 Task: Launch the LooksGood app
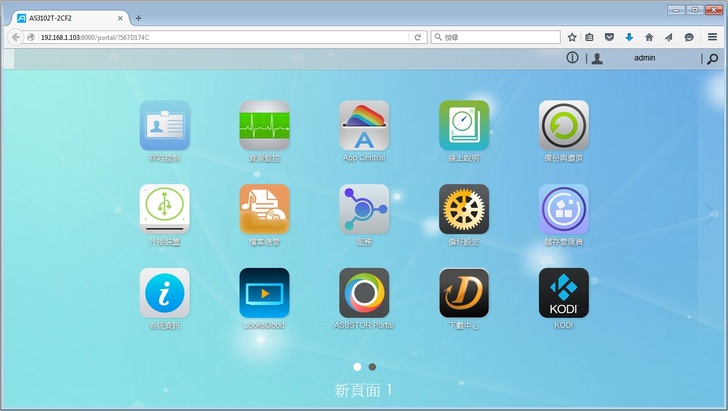pyautogui.click(x=264, y=293)
